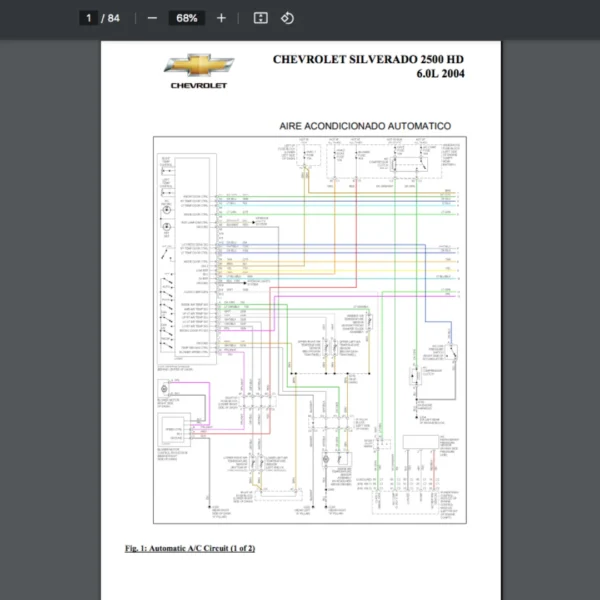Click the zoom out minus icon
This screenshot has height=600, width=600.
pos(152,18)
